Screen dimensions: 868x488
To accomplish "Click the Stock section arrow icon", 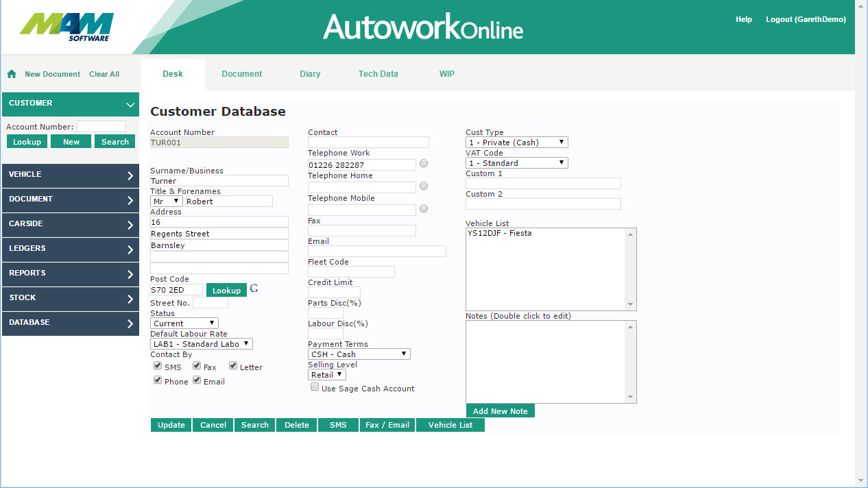I will 130,299.
